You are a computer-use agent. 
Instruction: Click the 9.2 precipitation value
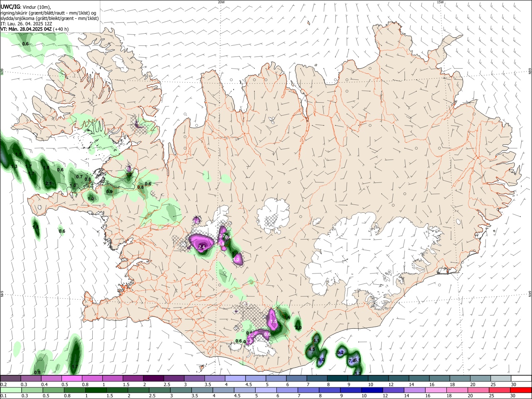click(x=340, y=352)
